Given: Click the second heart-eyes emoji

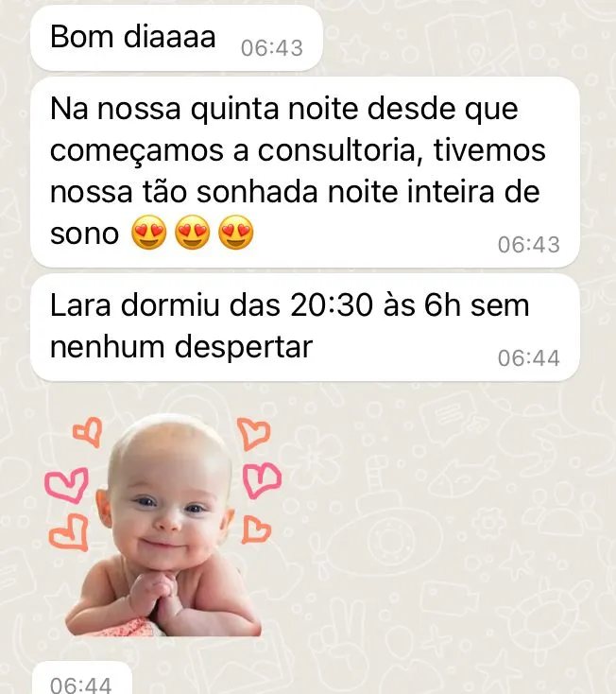Looking at the screenshot, I should tap(193, 233).
